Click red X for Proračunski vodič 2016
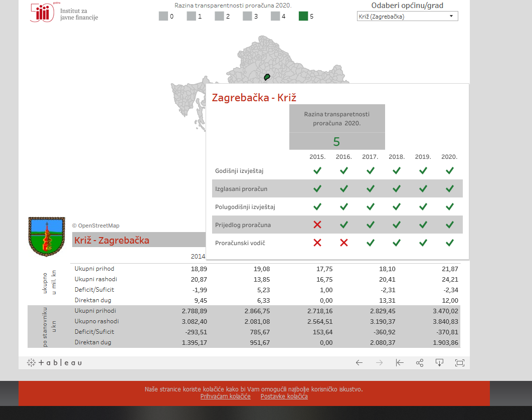The height and width of the screenshot is (420, 532). tap(343, 243)
